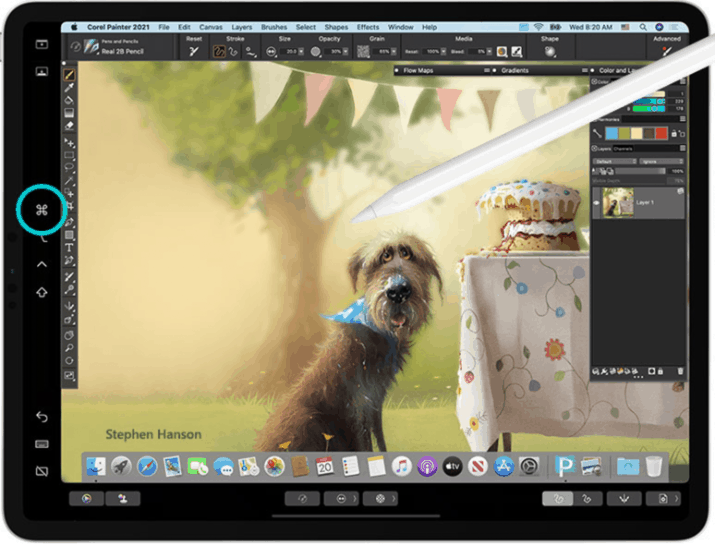Show the Sidecar on-screen keyboard
The height and width of the screenshot is (546, 715).
42,444
